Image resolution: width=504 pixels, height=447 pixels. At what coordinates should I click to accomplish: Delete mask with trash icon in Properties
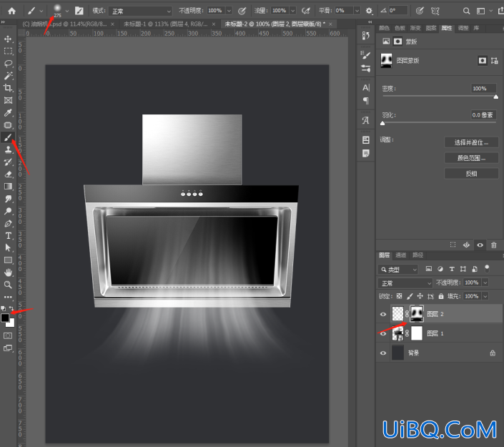[494, 245]
